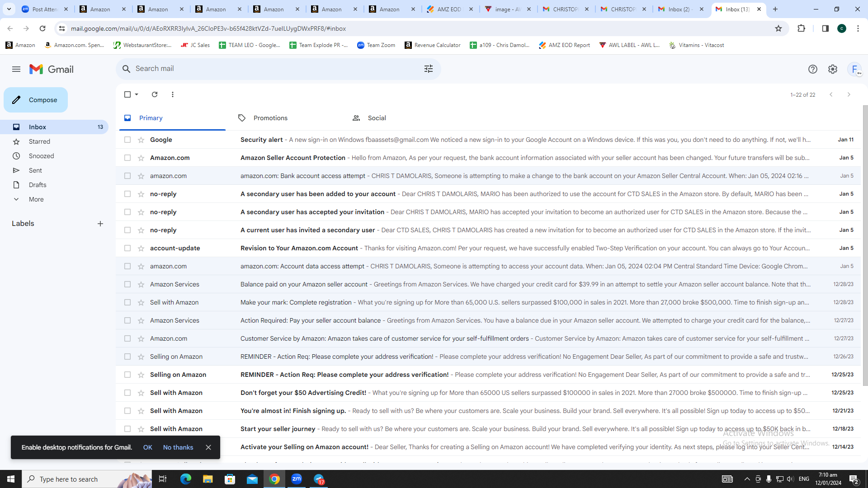The height and width of the screenshot is (488, 868).
Task: Dismiss the desktop notifications banner
Action: [208, 447]
